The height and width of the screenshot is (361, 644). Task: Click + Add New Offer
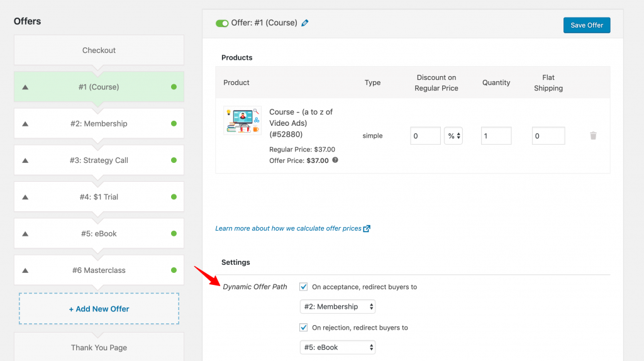99,309
